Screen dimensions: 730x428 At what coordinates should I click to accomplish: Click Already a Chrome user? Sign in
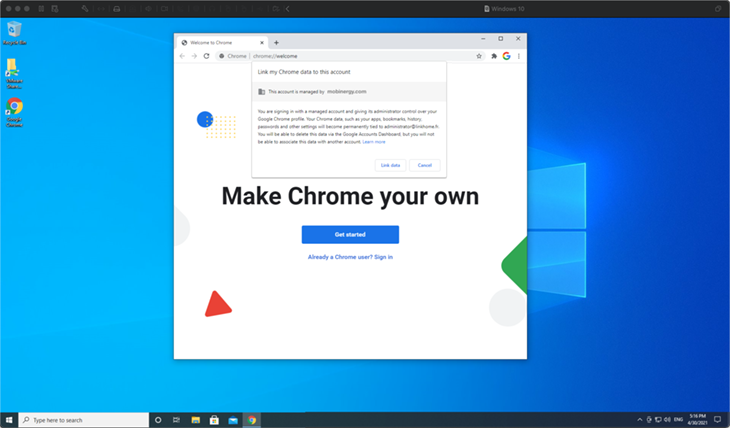tap(350, 257)
